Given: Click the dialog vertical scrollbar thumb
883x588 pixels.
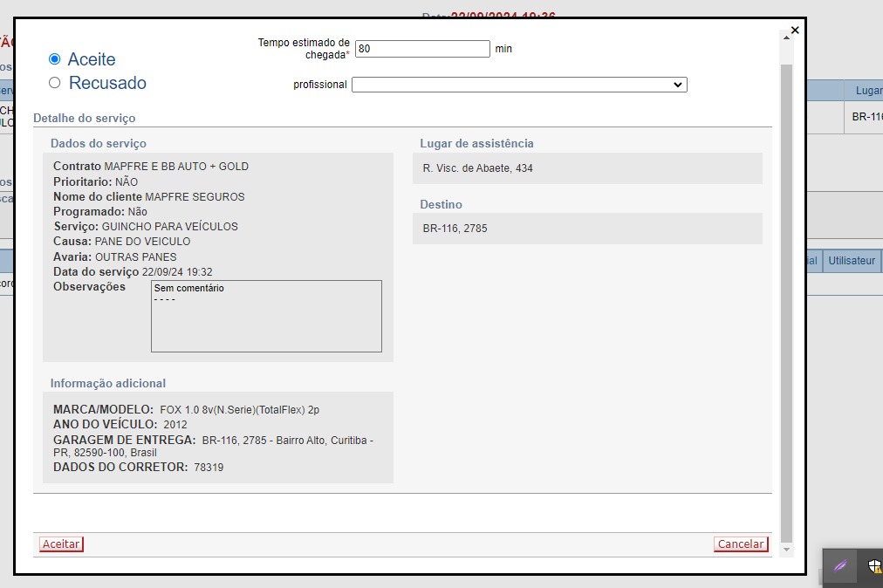Looking at the screenshot, I should (787, 303).
